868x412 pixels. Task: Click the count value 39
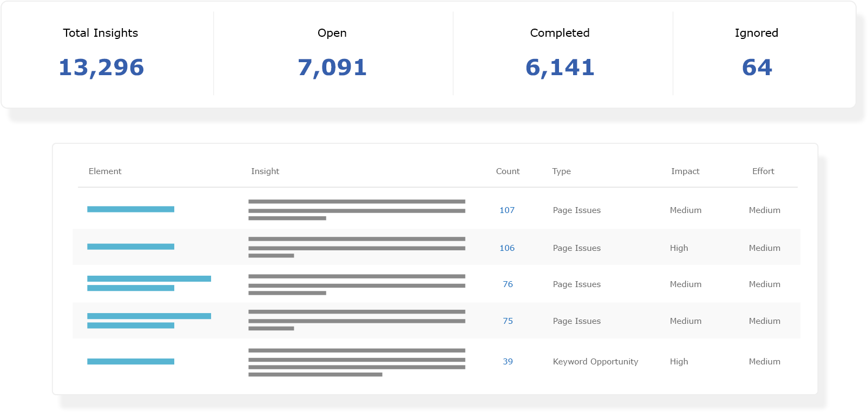pyautogui.click(x=508, y=362)
